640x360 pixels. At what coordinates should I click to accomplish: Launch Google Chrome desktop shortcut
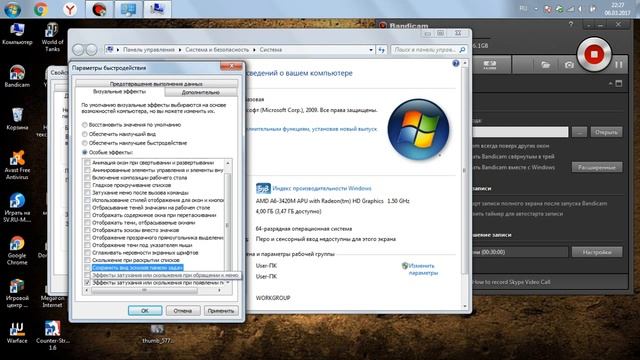point(17,250)
